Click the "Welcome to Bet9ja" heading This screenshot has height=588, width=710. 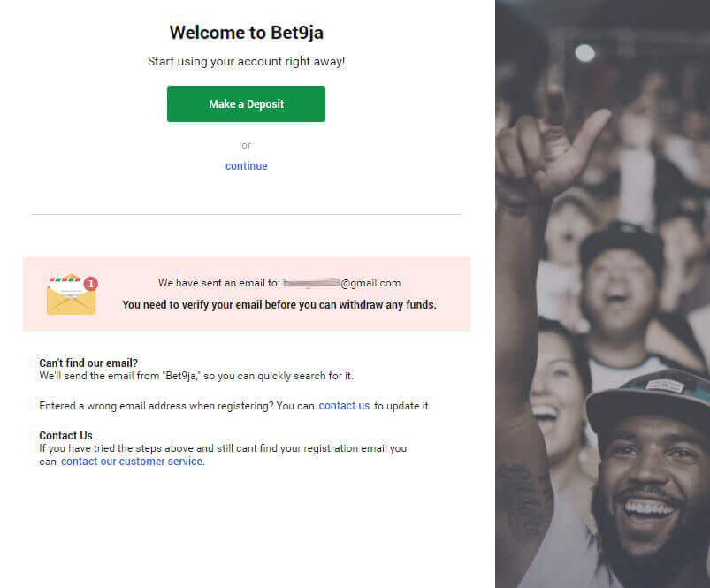point(246,33)
